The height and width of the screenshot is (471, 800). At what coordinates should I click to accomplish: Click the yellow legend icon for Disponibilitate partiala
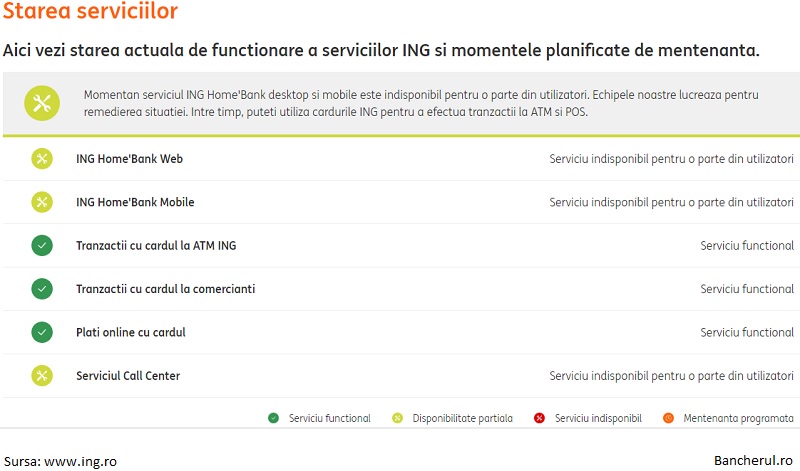click(397, 418)
